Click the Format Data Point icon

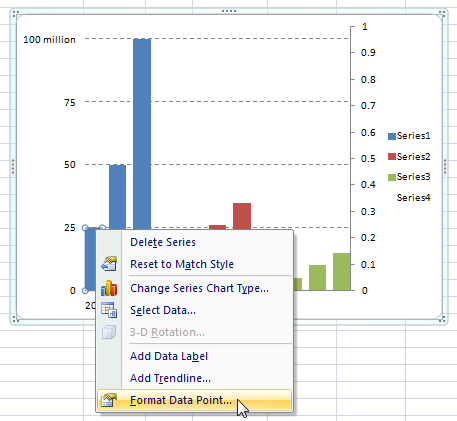tap(109, 400)
